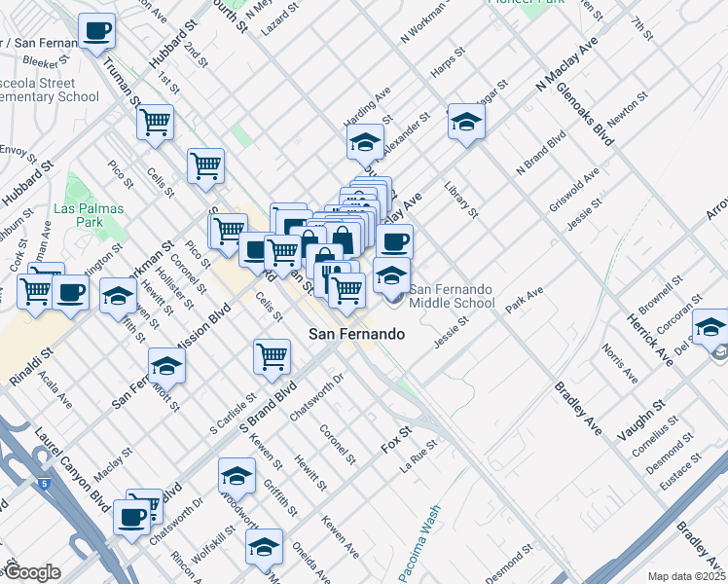Click the coffee cup marker near Laurel Canyon Blvd
Viewport: 728px width, 584px height.
[x=131, y=516]
